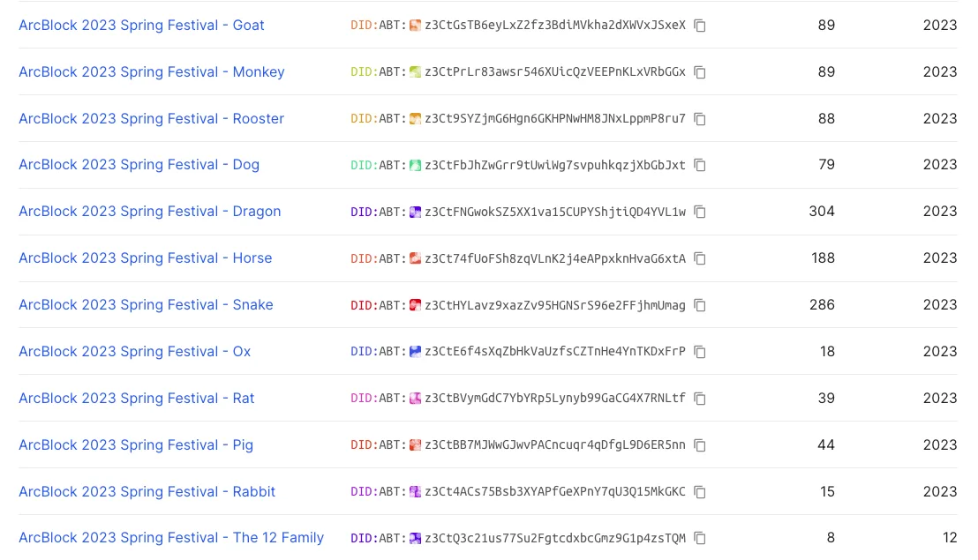Copy the Rabbit row DID address
Image resolution: width=978 pixels, height=560 pixels.
pos(700,492)
